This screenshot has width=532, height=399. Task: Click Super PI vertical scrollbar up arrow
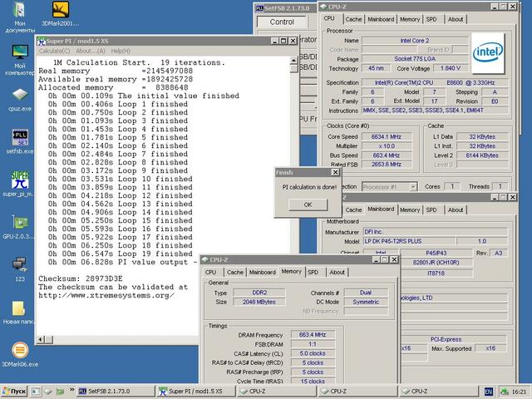pos(293,61)
